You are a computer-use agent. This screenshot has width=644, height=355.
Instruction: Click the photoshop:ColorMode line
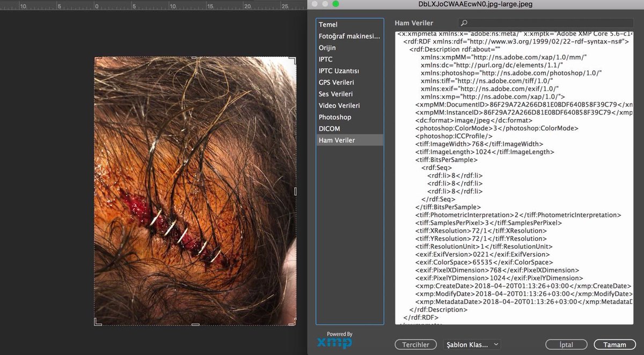[x=496, y=129]
